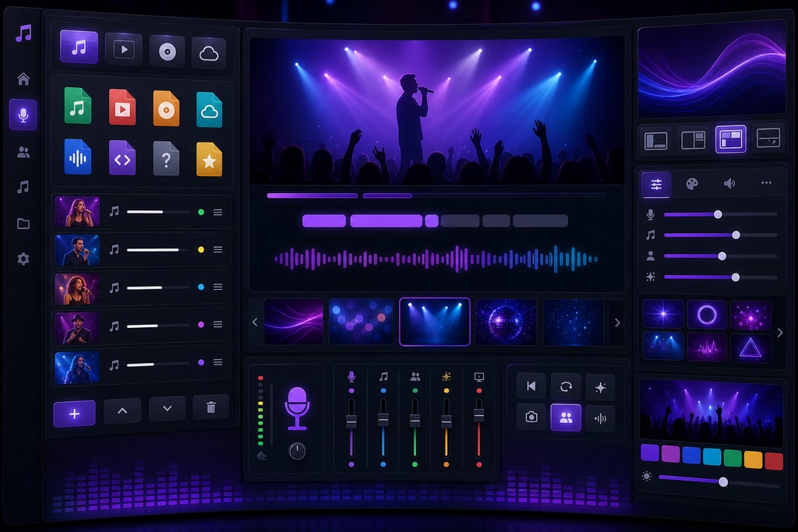Open the color palette tab
The image size is (798, 532).
point(692,184)
